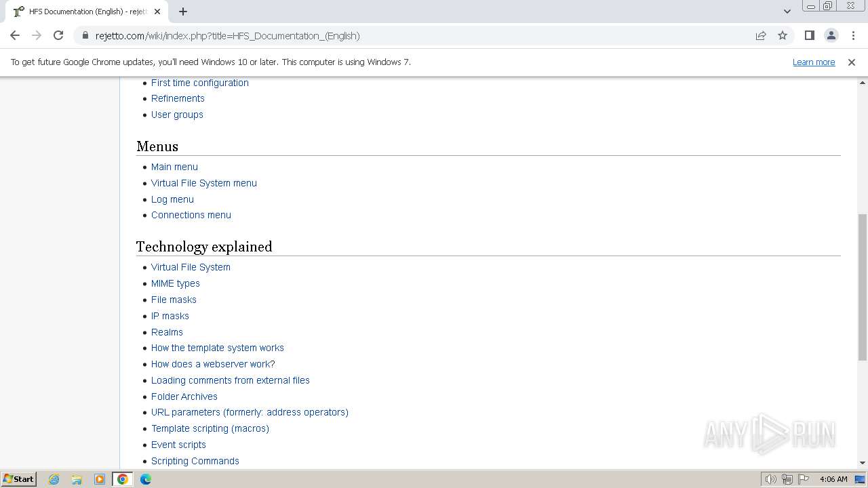The image size is (868, 488).
Task: Open a new browser tab
Action: click(x=183, y=12)
